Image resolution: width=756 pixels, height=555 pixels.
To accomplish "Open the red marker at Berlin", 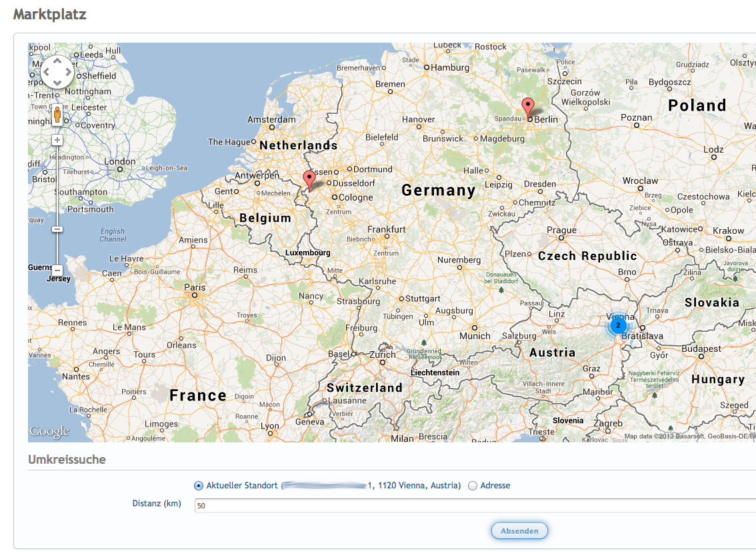I will (x=527, y=108).
